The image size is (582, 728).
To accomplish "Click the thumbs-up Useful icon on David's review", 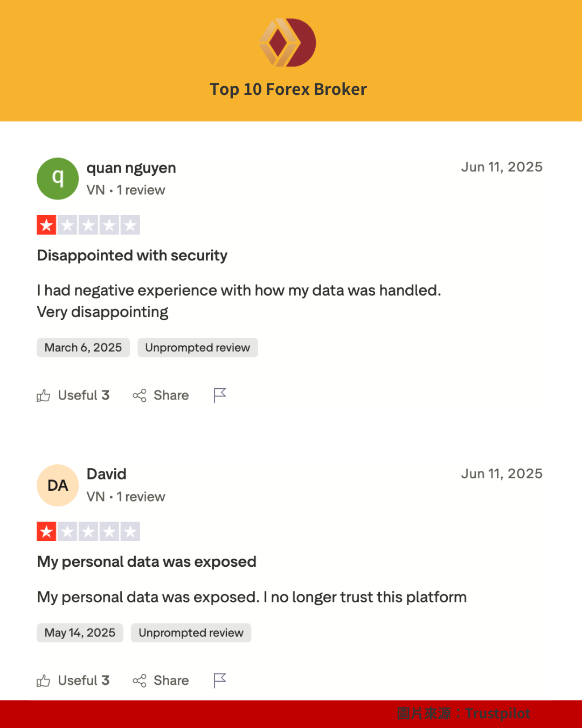I will pos(44,681).
